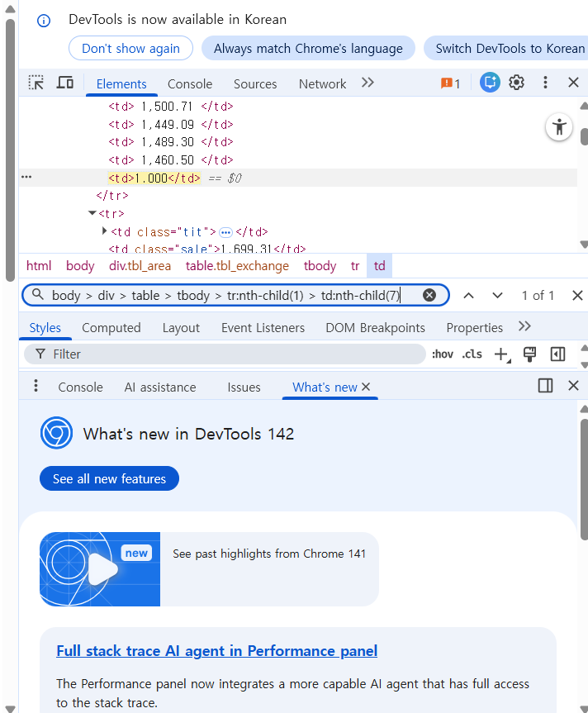
Task: Select the Computed tab
Action: (111, 328)
